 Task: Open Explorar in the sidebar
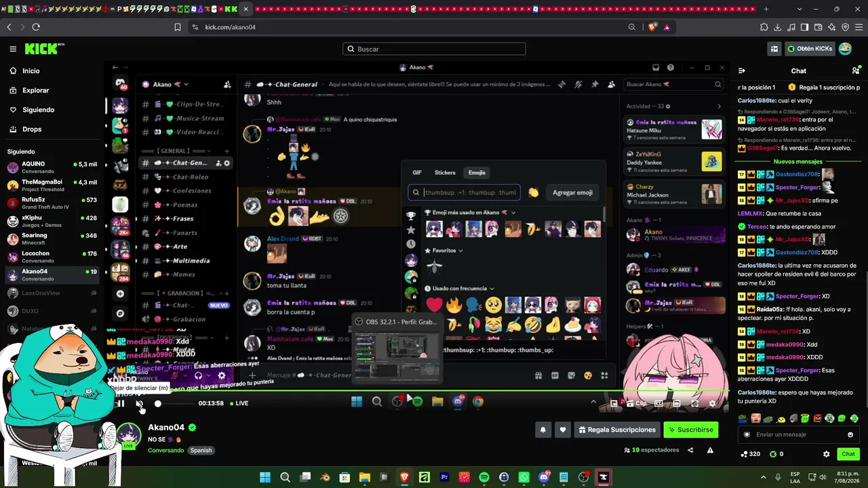click(52, 90)
